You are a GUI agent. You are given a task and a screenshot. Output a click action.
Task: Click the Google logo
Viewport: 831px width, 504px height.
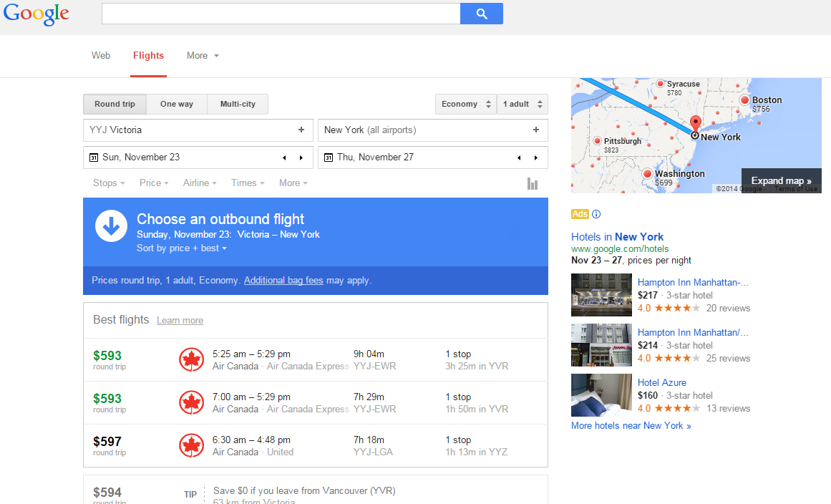tap(37, 14)
